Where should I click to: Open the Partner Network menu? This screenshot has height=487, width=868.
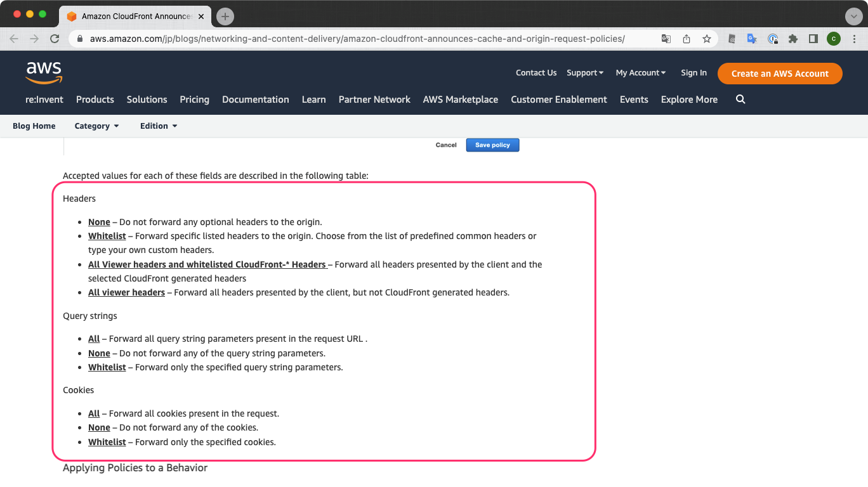tap(374, 100)
